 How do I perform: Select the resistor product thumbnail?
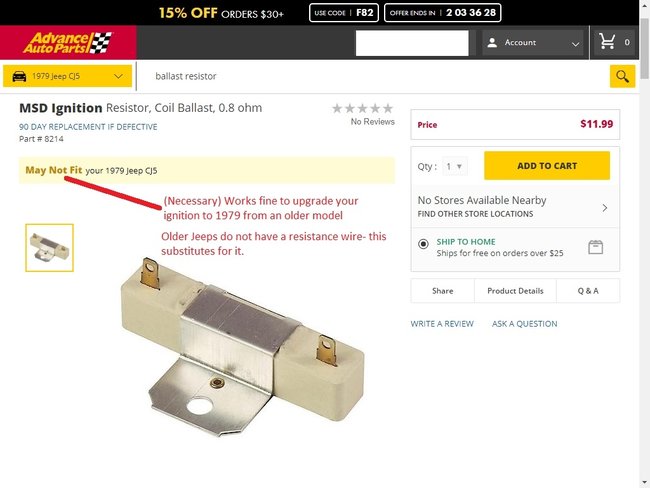(x=49, y=248)
